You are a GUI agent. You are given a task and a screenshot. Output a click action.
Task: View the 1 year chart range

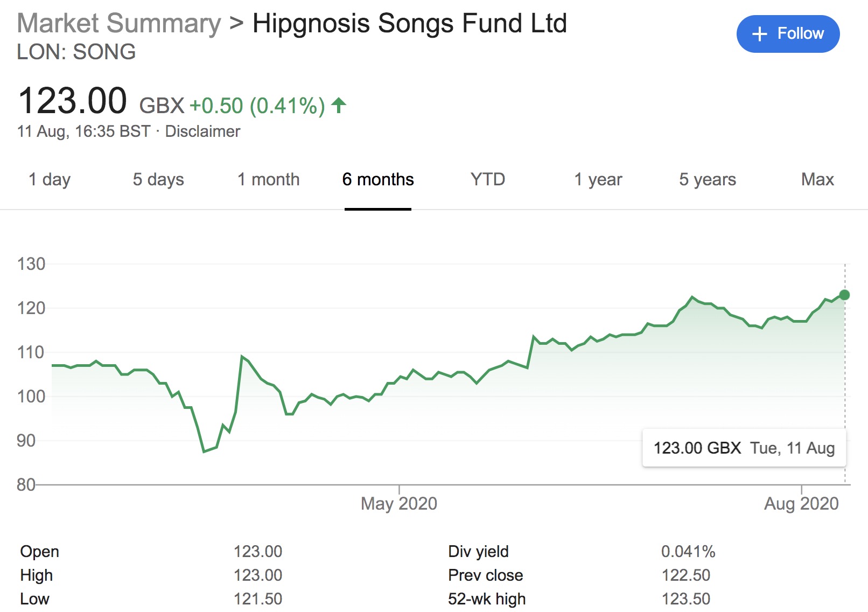598,179
